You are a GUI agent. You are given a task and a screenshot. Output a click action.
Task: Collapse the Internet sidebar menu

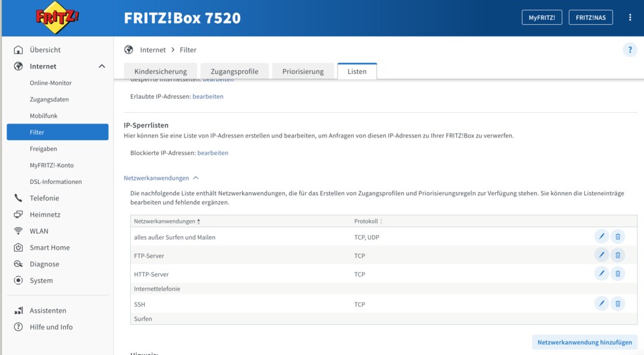pos(101,66)
